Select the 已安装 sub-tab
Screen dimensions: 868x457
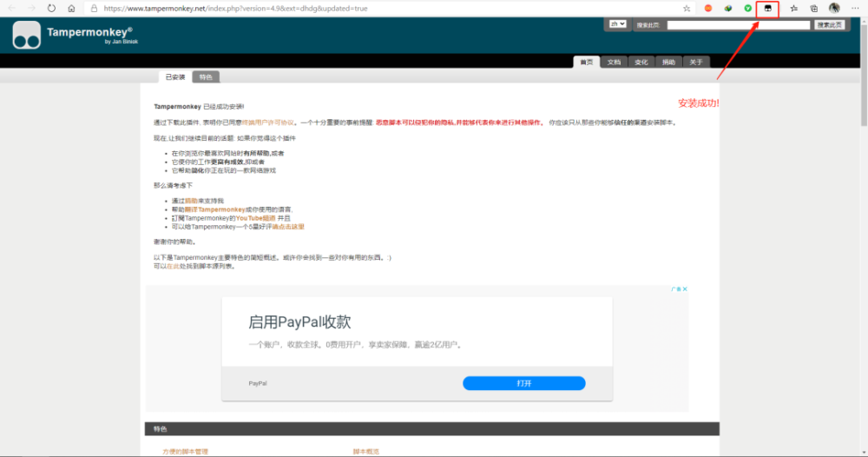pyautogui.click(x=175, y=77)
